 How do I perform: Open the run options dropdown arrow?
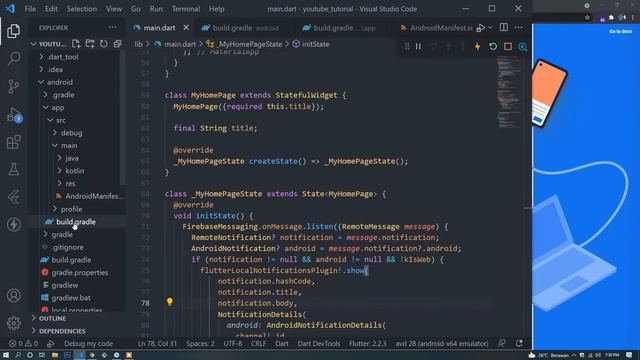490,27
